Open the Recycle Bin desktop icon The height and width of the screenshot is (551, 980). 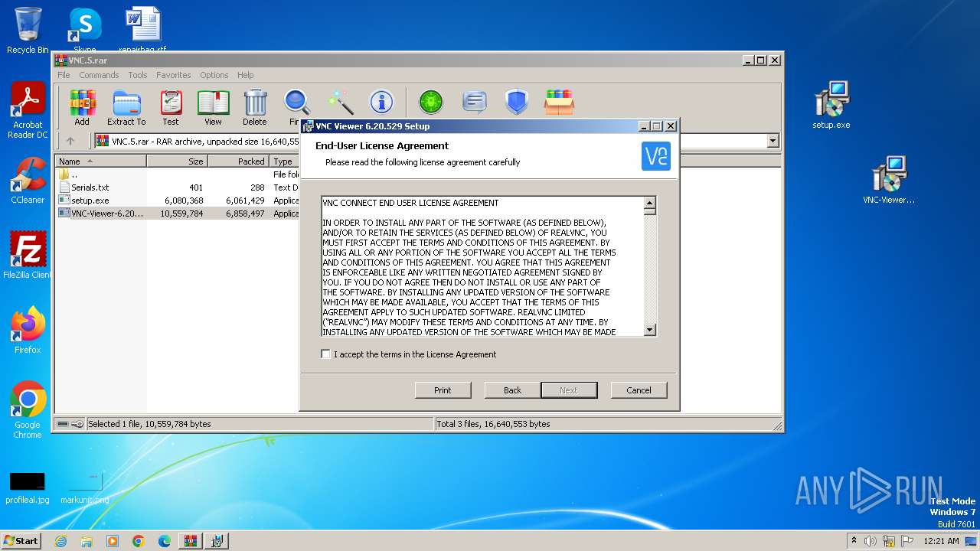(28, 31)
